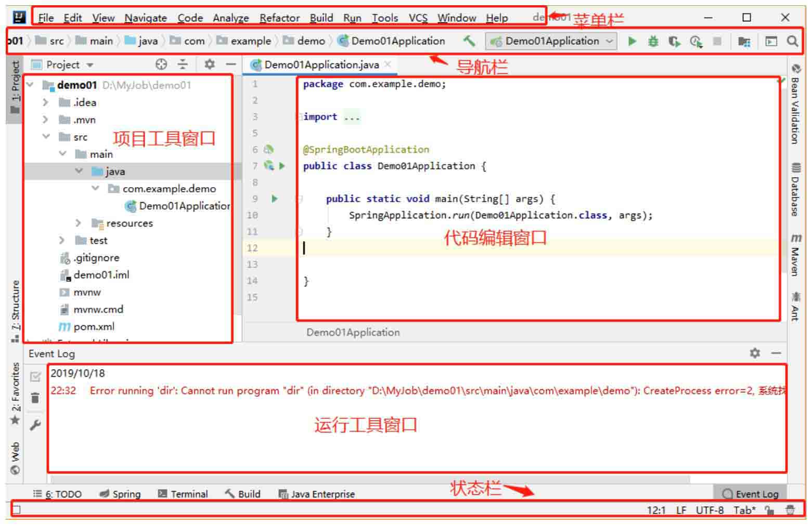This screenshot has height=525, width=812.
Task: Toggle the Maven tool window
Action: (795, 255)
